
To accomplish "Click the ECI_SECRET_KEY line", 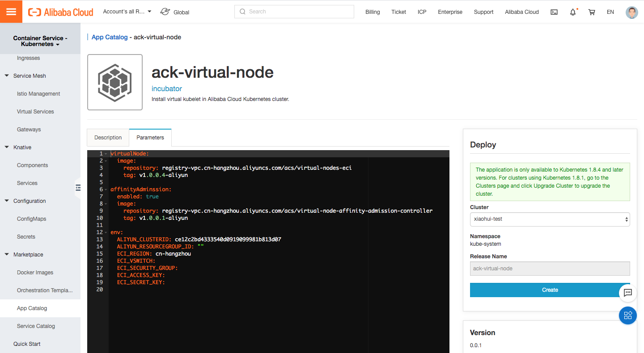I will (141, 282).
